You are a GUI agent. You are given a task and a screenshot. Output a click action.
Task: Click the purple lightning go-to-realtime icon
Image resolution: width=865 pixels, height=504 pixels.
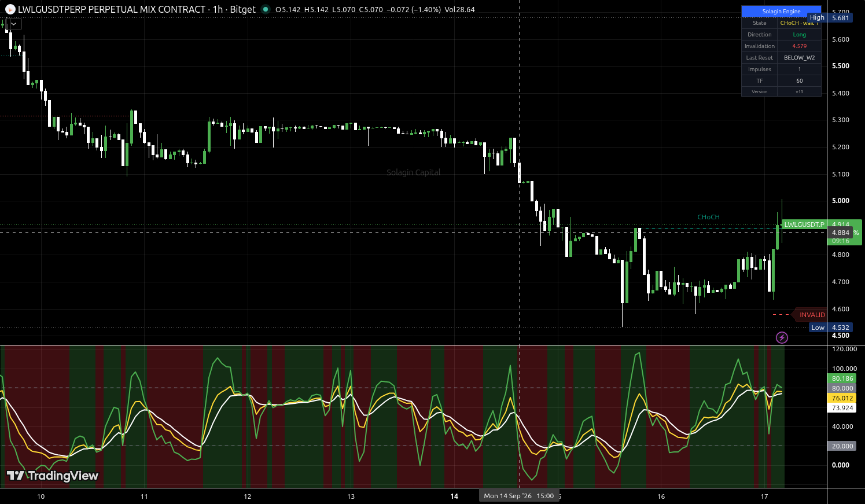(782, 337)
